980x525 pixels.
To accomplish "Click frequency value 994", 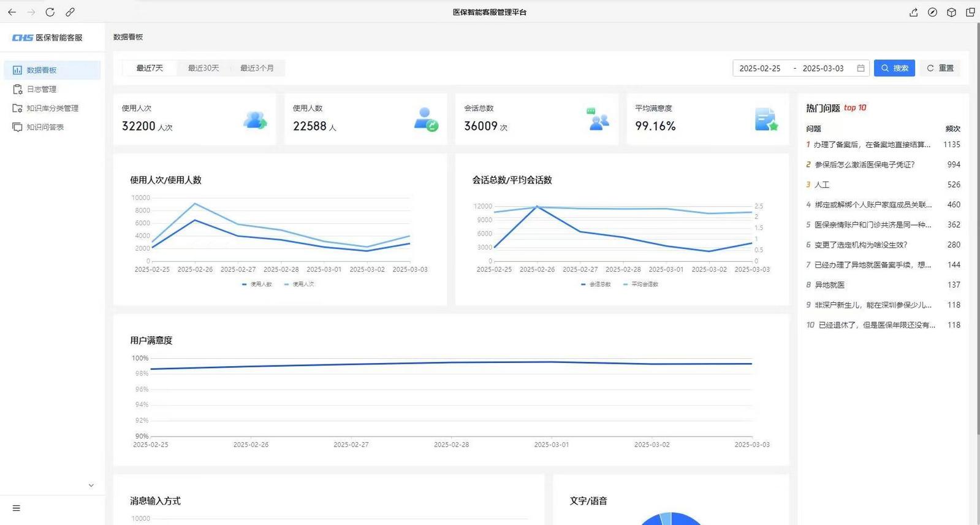I will (x=954, y=164).
